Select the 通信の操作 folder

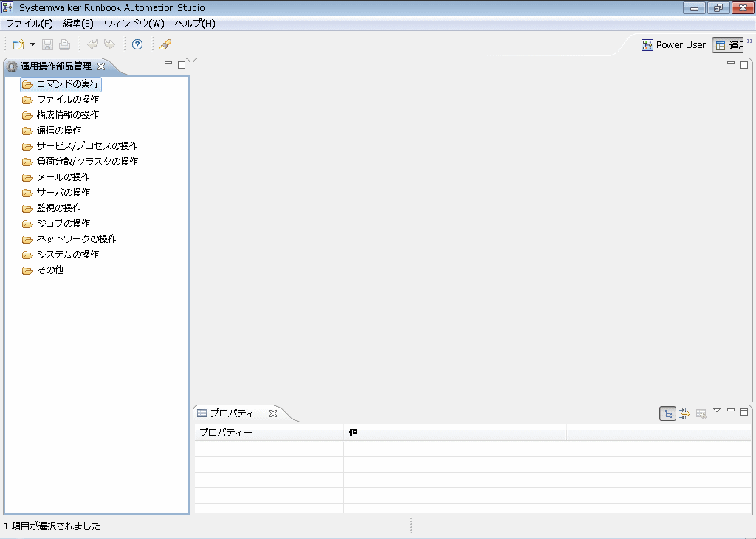[x=52, y=131]
